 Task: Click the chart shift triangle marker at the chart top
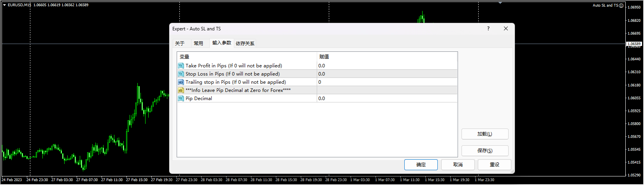point(500,3)
